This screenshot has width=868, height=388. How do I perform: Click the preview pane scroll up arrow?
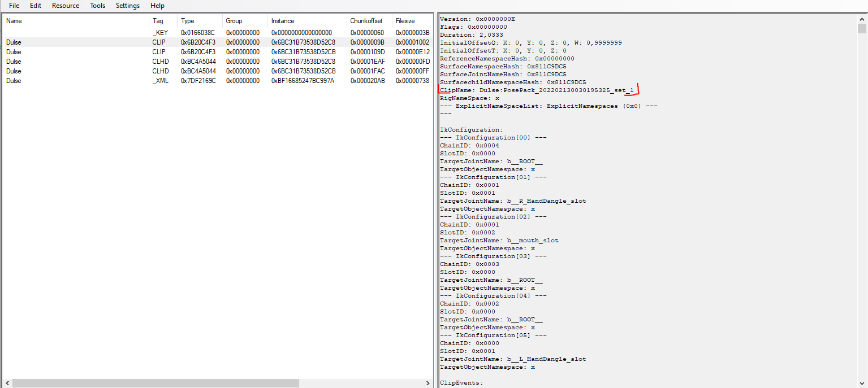coord(862,19)
